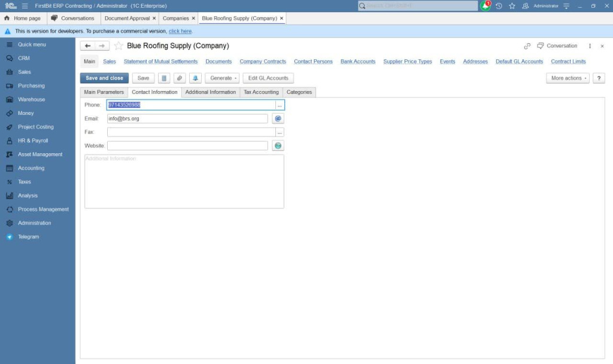Screen dimensions: 613x364
Task: Click the @ send email icon
Action: click(x=278, y=119)
